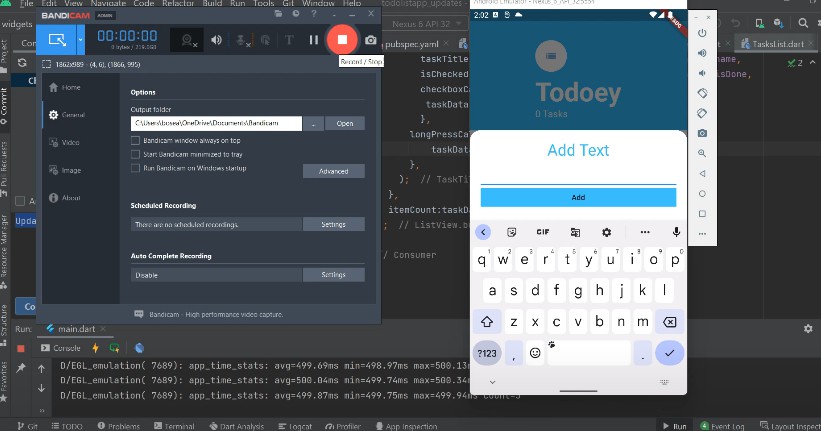Image resolution: width=821 pixels, height=431 pixels.
Task: Open Bandicam About section
Action: tap(65, 198)
